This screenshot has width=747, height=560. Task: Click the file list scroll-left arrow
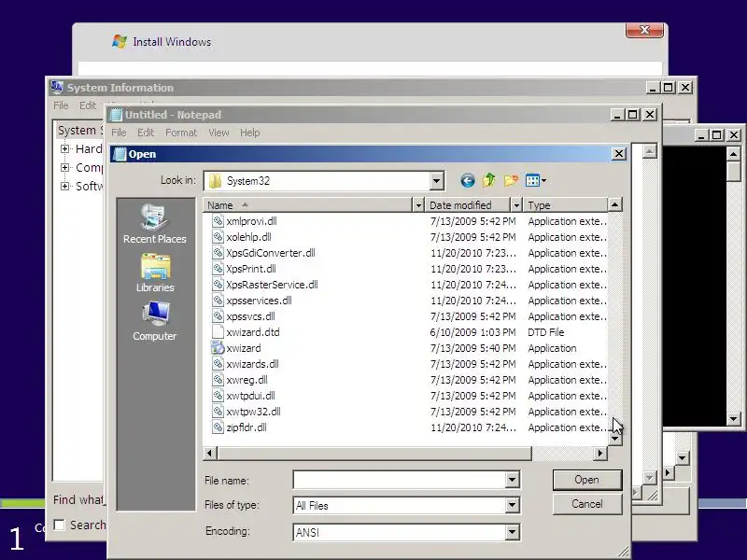[209, 454]
